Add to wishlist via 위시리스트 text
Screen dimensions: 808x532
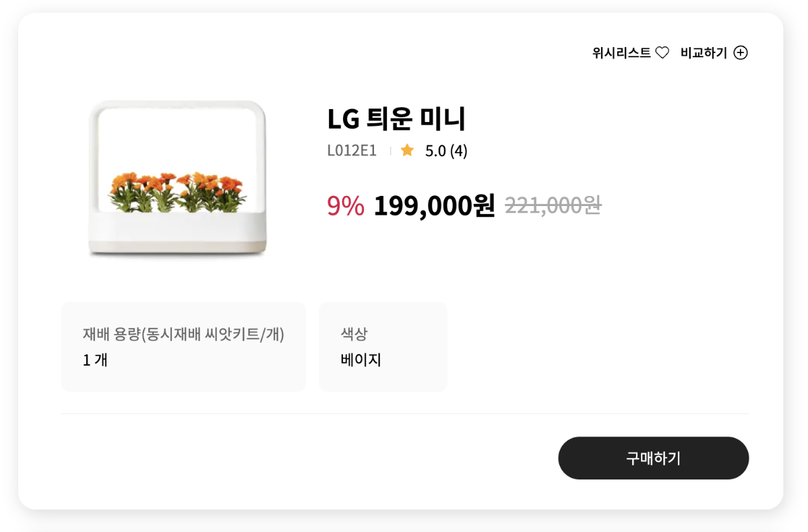click(x=621, y=53)
